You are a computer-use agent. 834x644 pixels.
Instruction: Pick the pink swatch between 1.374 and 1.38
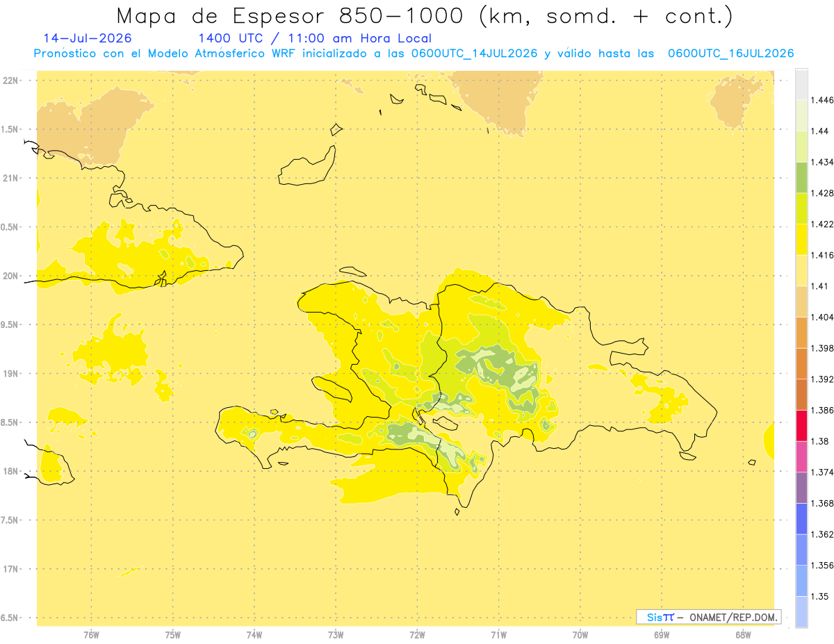pyautogui.click(x=801, y=456)
